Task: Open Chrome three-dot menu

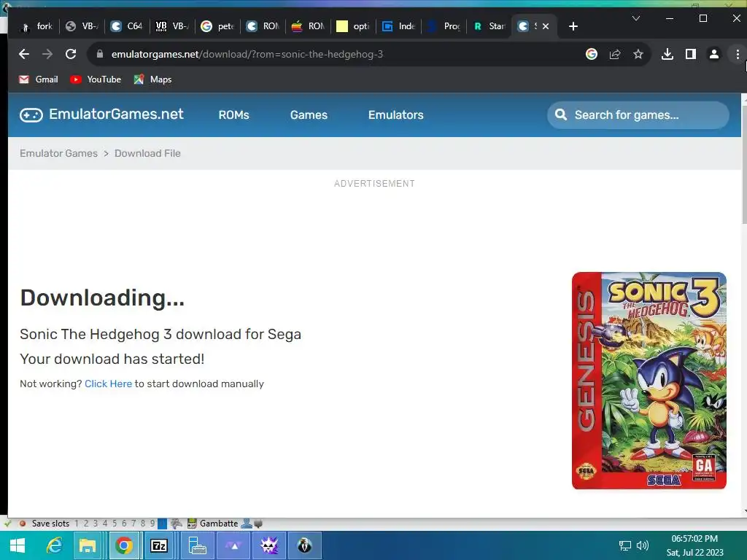Action: (x=737, y=54)
